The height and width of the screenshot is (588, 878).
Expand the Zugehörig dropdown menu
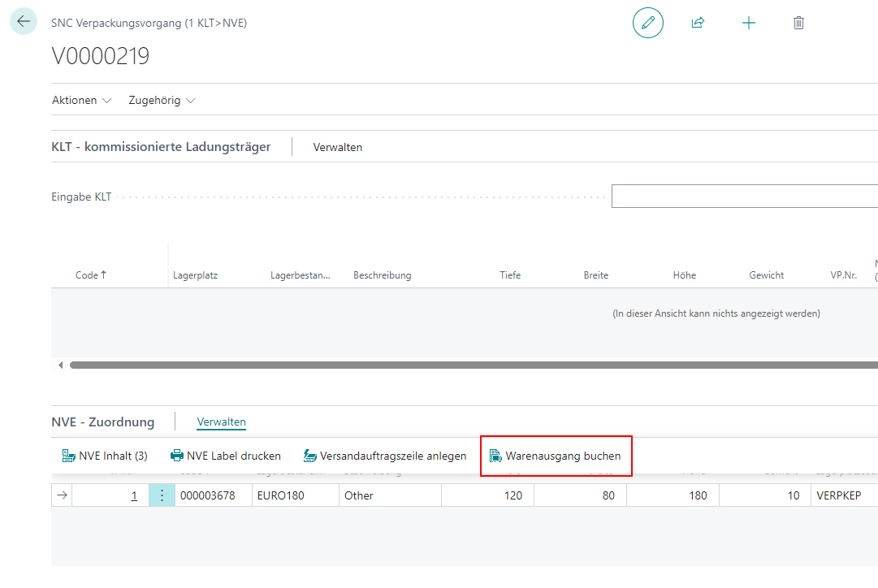click(x=162, y=101)
